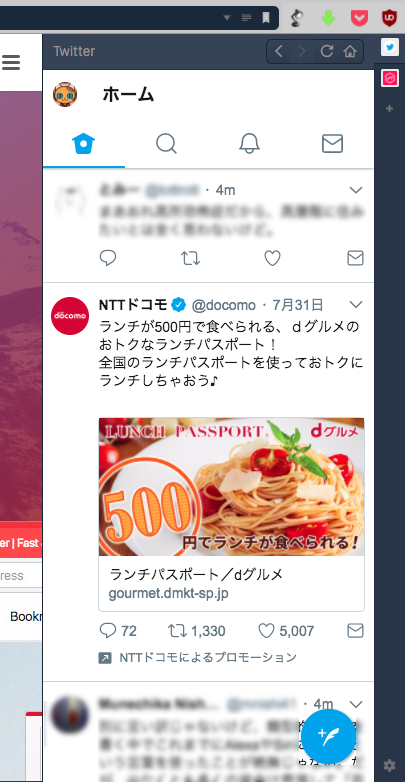Open the address bar dropdown arrow
Screen dimensions: 405x782
click(227, 18)
